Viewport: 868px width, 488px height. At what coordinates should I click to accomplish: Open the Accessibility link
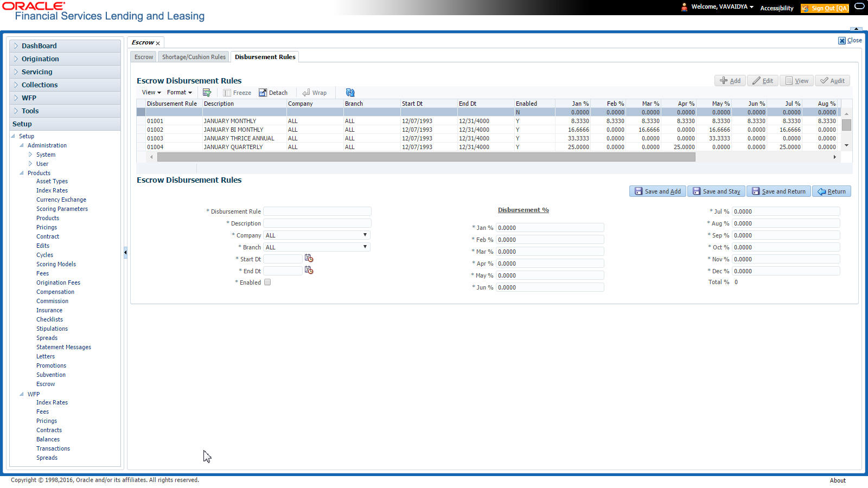[x=777, y=8]
